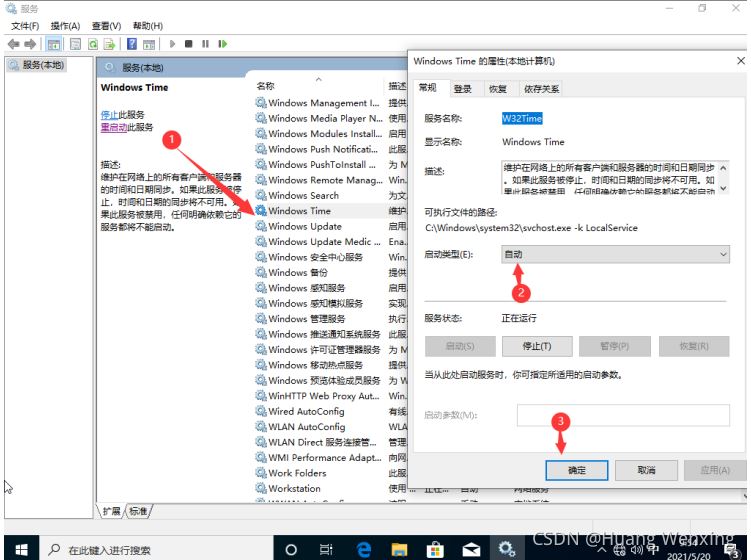751x560 pixels.
Task: Open the Windows Start menu
Action: (21, 549)
